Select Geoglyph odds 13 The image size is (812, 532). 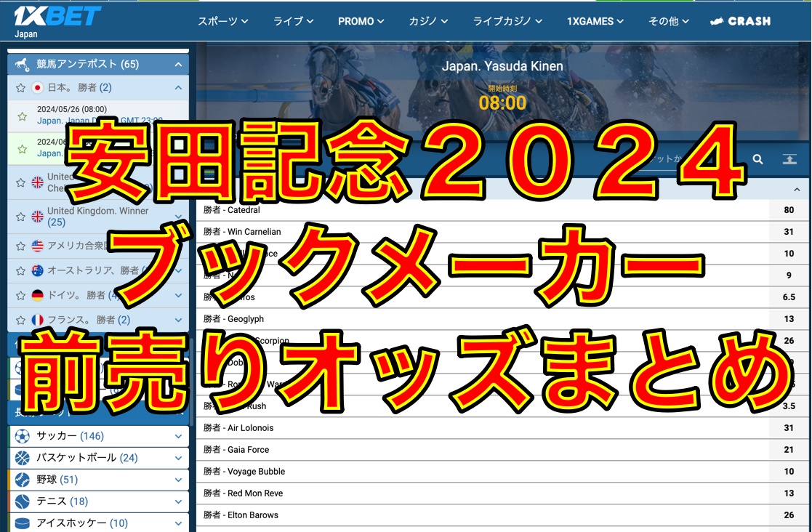tap(789, 319)
